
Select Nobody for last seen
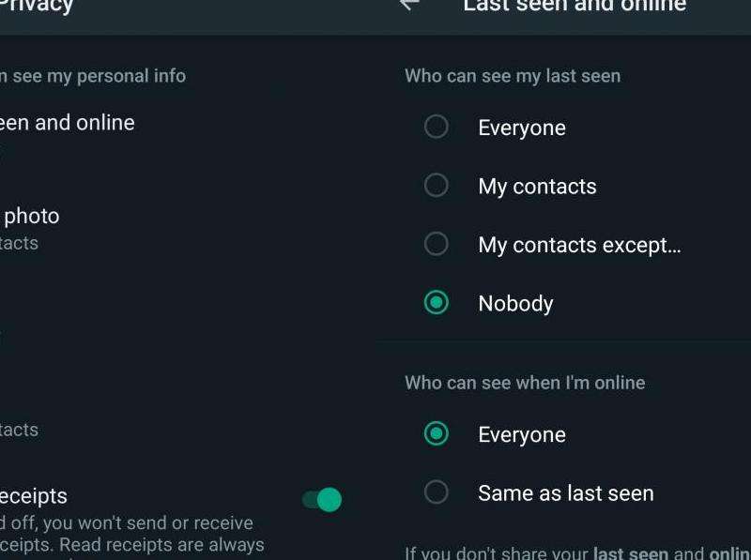point(437,303)
